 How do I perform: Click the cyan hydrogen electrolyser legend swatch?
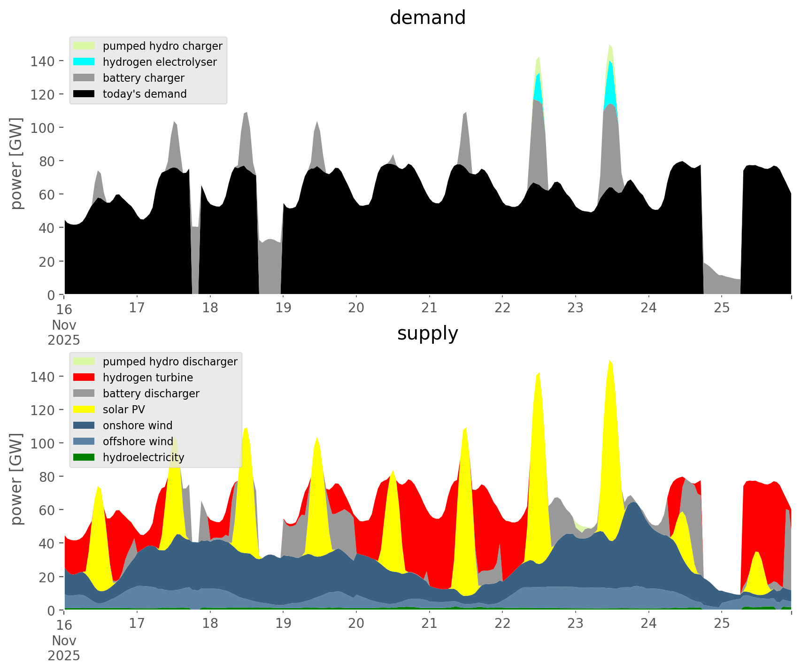pyautogui.click(x=84, y=62)
